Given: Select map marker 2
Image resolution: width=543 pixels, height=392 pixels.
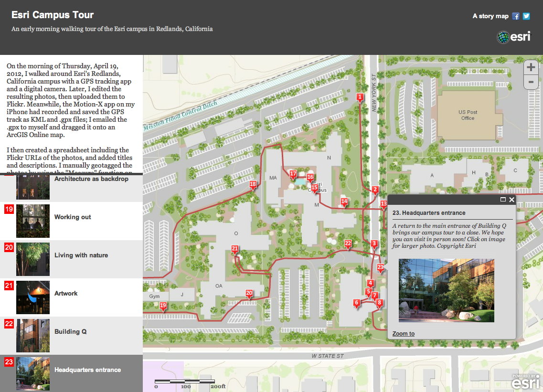Looking at the screenshot, I should click(375, 190).
